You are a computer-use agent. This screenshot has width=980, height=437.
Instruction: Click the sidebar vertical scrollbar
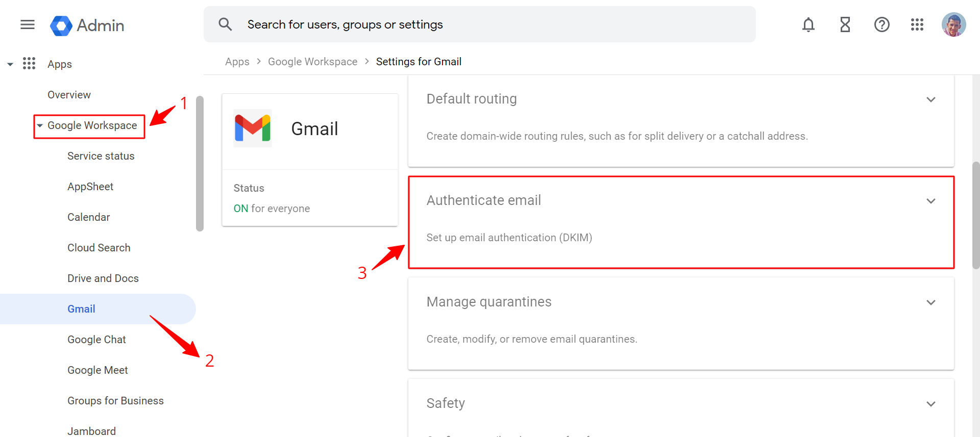200,163
